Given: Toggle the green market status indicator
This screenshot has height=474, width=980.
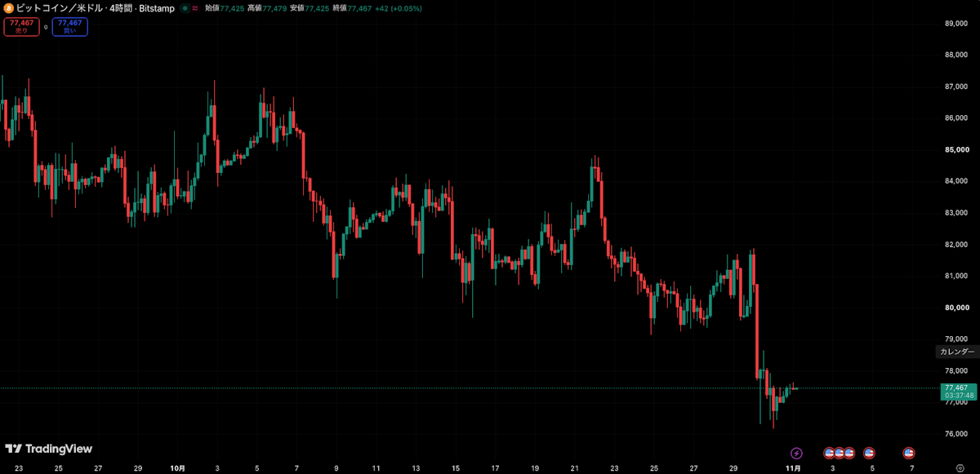Looking at the screenshot, I should [x=185, y=7].
